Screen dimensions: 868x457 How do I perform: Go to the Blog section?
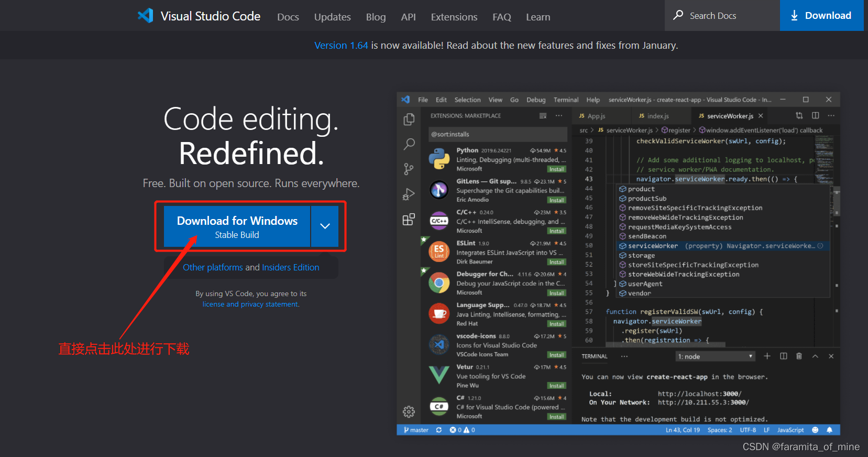click(x=376, y=17)
